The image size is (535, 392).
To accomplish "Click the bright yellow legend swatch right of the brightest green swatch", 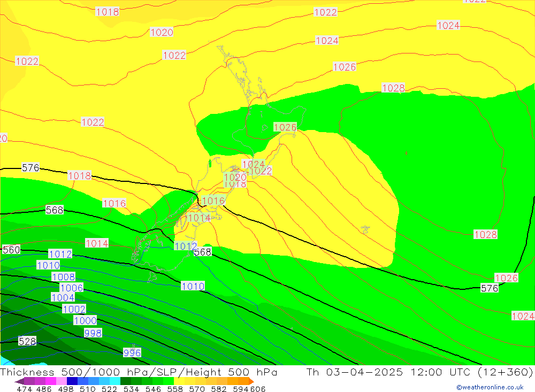I will pos(179,381).
